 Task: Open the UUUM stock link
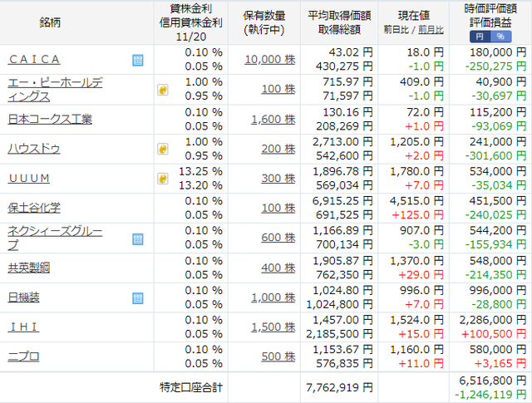click(x=29, y=178)
